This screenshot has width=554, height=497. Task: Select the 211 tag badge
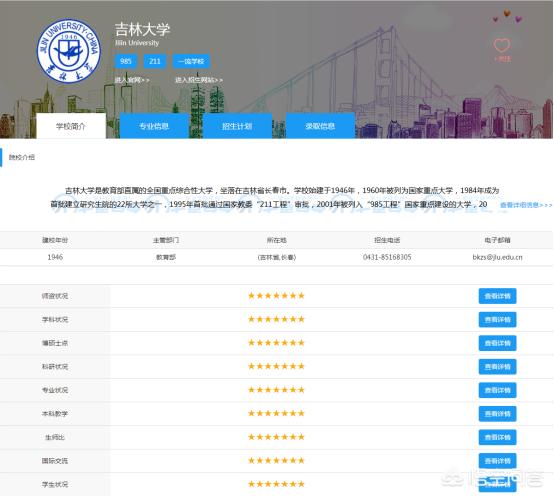pyautogui.click(x=155, y=61)
